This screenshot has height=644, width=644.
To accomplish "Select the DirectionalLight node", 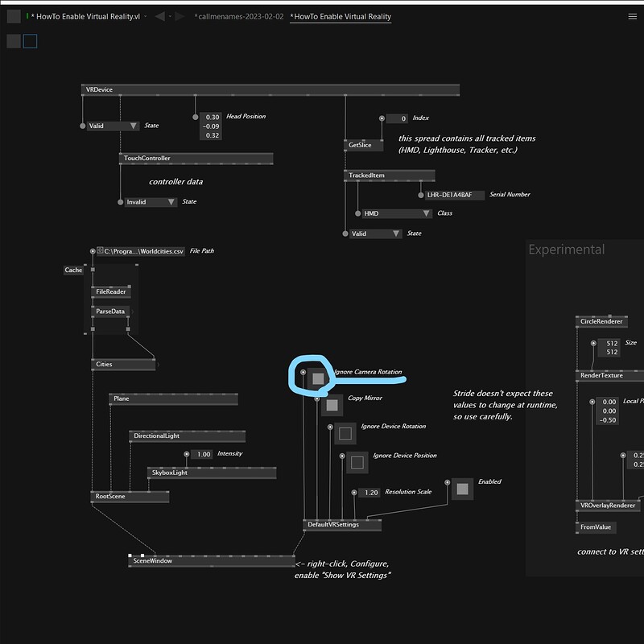I will point(188,436).
